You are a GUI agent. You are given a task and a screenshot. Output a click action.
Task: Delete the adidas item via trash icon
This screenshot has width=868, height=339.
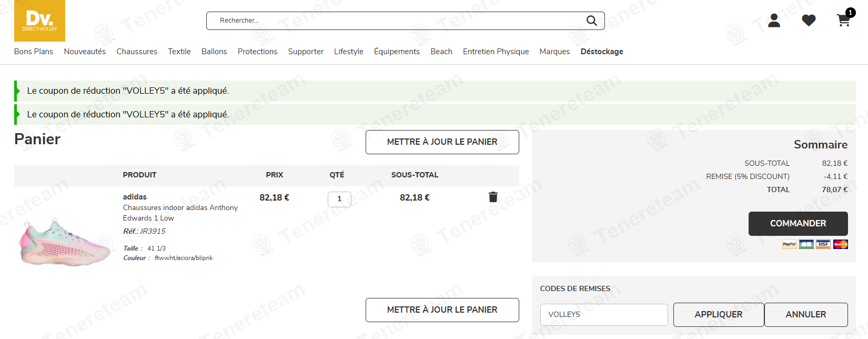pyautogui.click(x=493, y=197)
